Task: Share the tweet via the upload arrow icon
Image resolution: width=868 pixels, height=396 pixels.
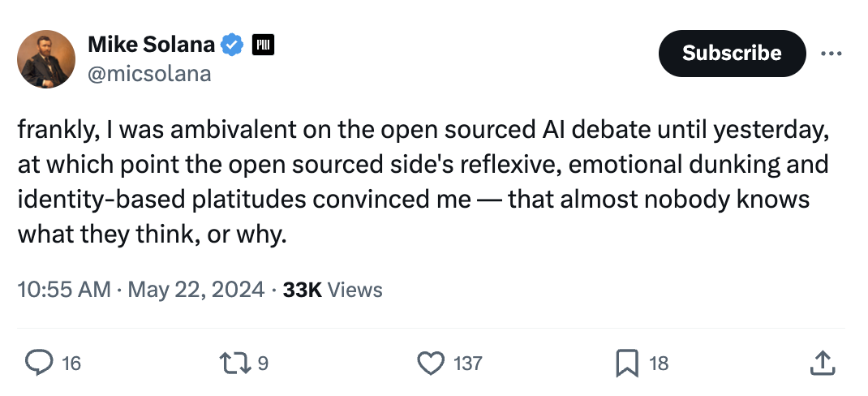Action: pos(822,363)
